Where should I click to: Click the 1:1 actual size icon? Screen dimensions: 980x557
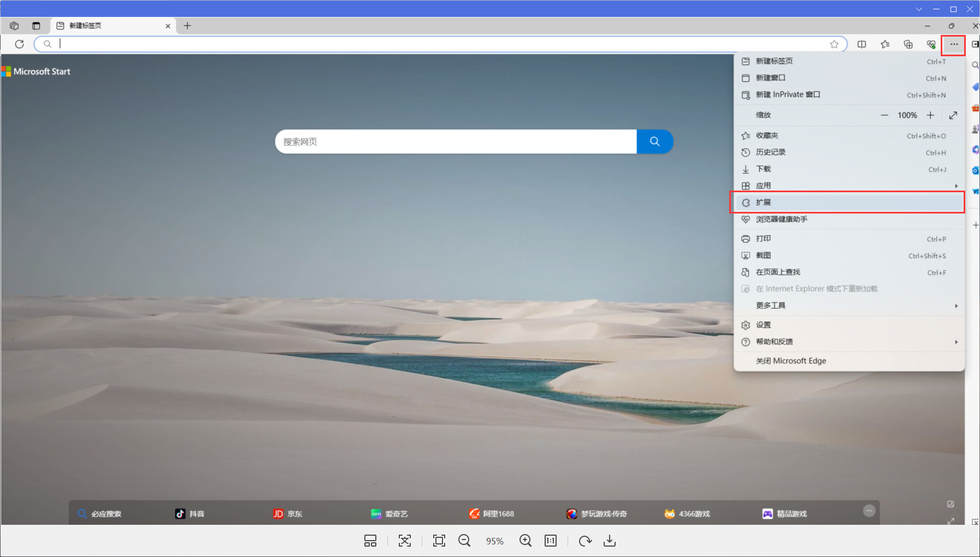pos(551,541)
